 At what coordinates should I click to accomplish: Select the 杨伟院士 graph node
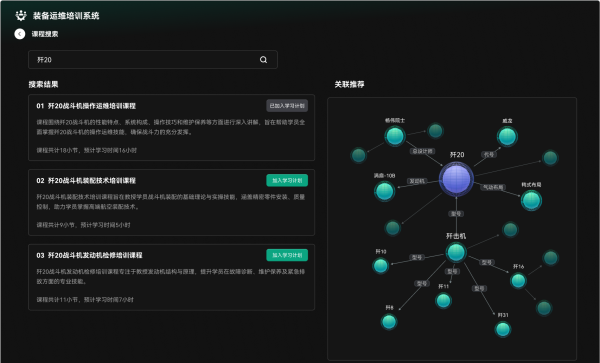coord(395,136)
